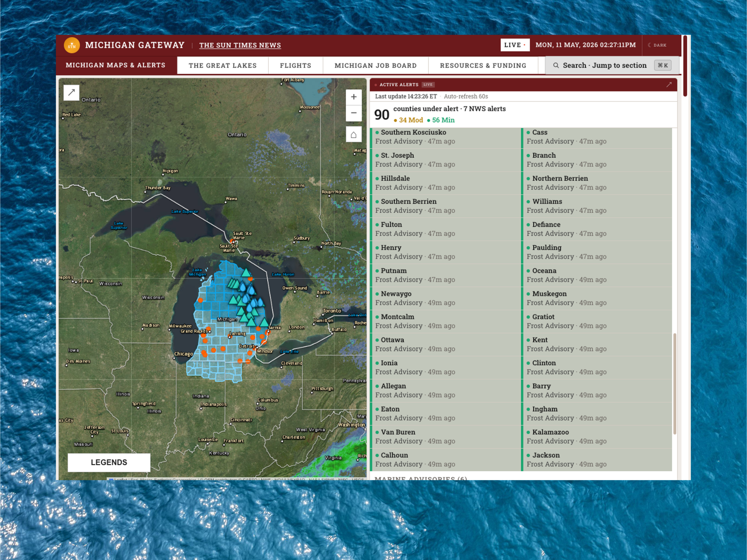Open Resources & Funding tab
The image size is (747, 560).
pos(483,66)
